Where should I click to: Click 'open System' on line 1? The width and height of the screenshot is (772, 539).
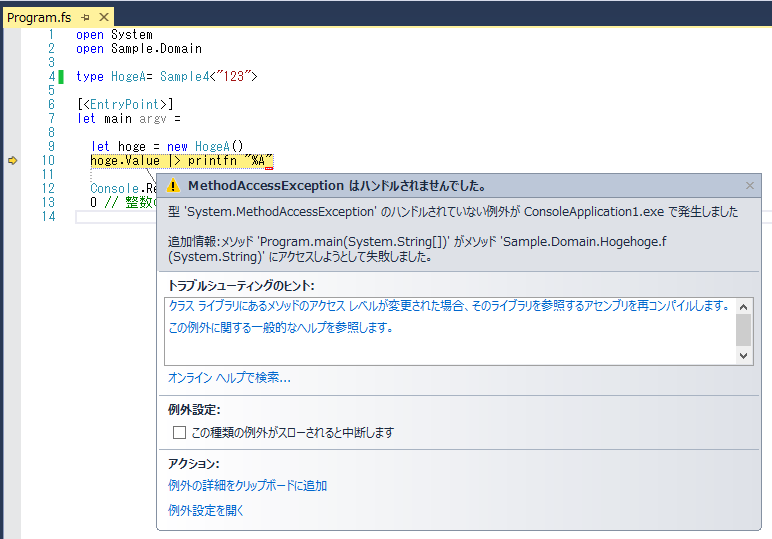(x=114, y=34)
